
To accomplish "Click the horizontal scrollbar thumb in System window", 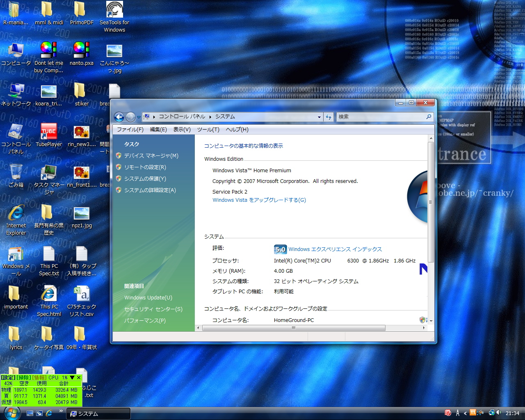I will [294, 328].
